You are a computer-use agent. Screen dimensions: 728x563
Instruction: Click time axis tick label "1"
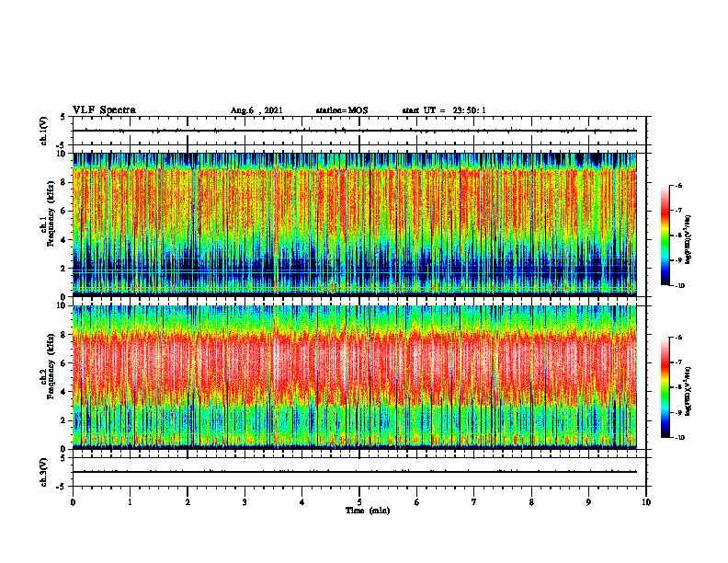pos(130,502)
